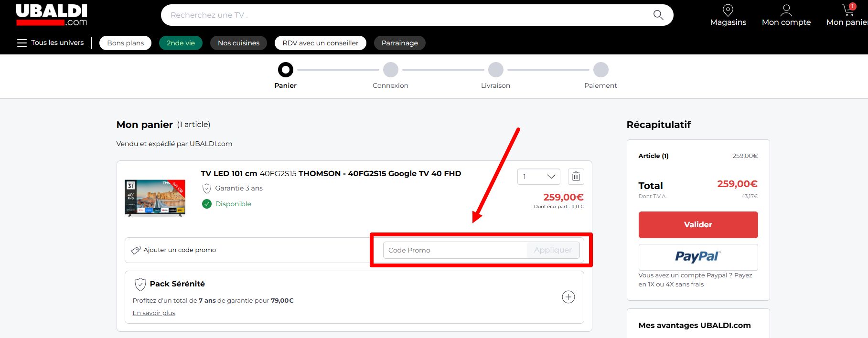This screenshot has height=338, width=868.
Task: Open the quantity dropdown for the TV
Action: click(x=539, y=177)
